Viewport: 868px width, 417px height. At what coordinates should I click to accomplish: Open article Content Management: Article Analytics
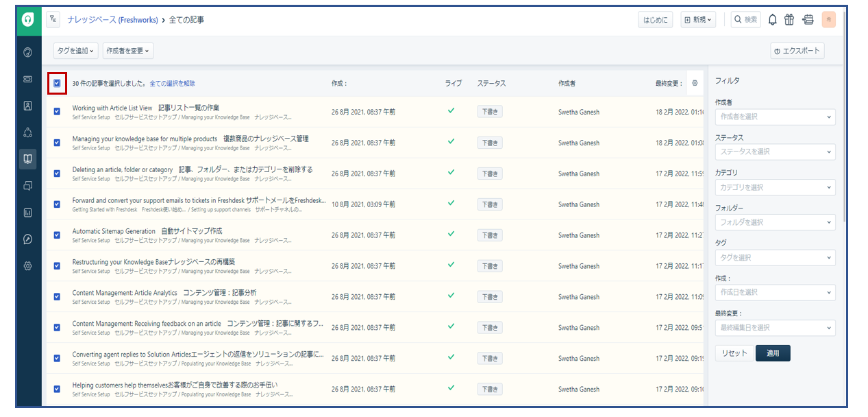pos(164,293)
